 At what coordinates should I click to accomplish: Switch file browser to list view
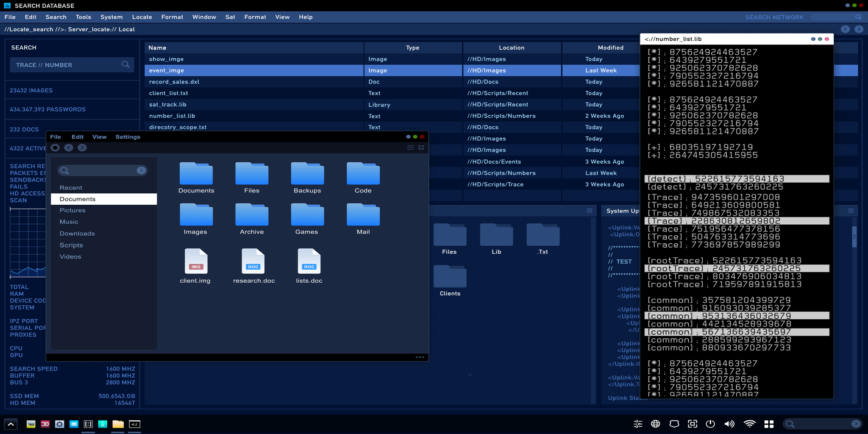pos(410,147)
